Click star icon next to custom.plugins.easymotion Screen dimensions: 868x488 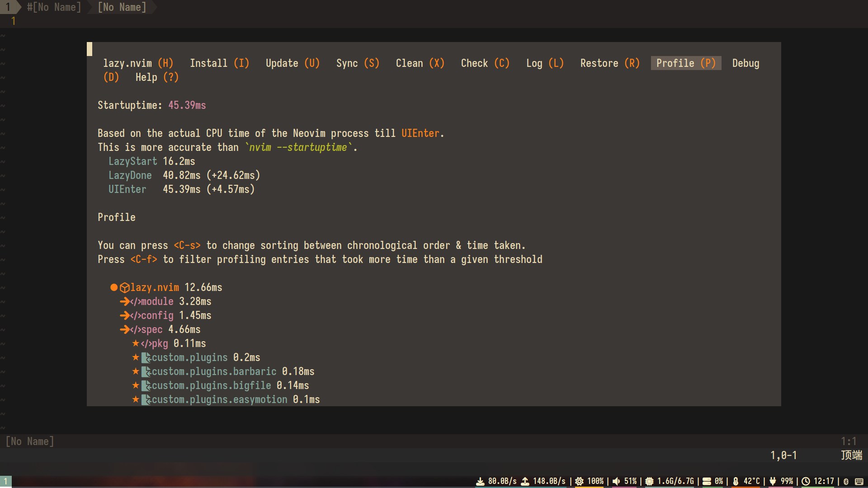136,399
